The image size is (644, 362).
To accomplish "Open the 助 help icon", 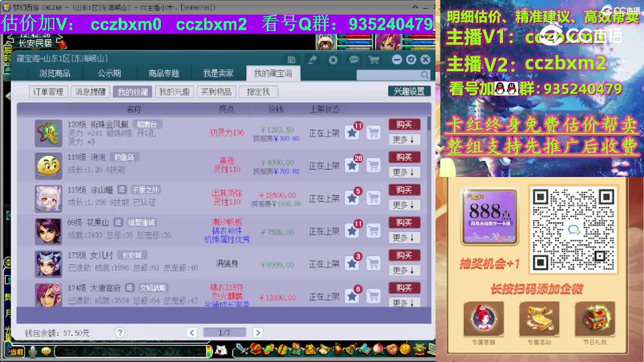I will tap(292, 59).
